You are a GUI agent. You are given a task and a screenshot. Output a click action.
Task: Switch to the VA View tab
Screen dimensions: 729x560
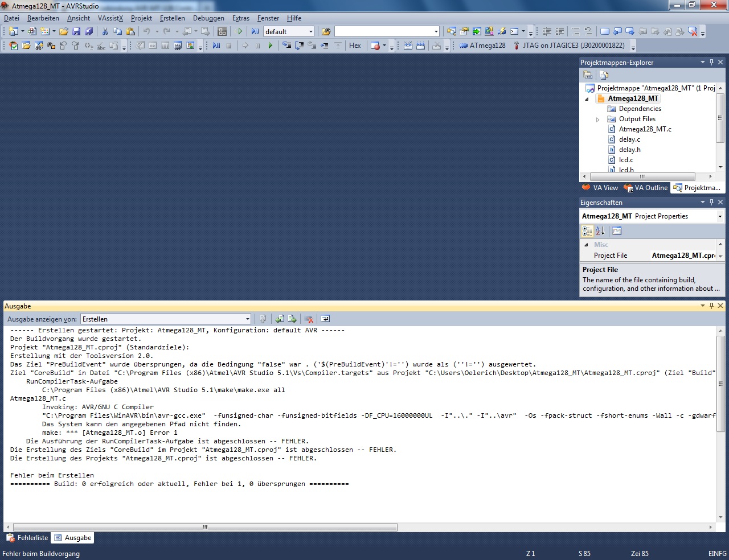(600, 188)
